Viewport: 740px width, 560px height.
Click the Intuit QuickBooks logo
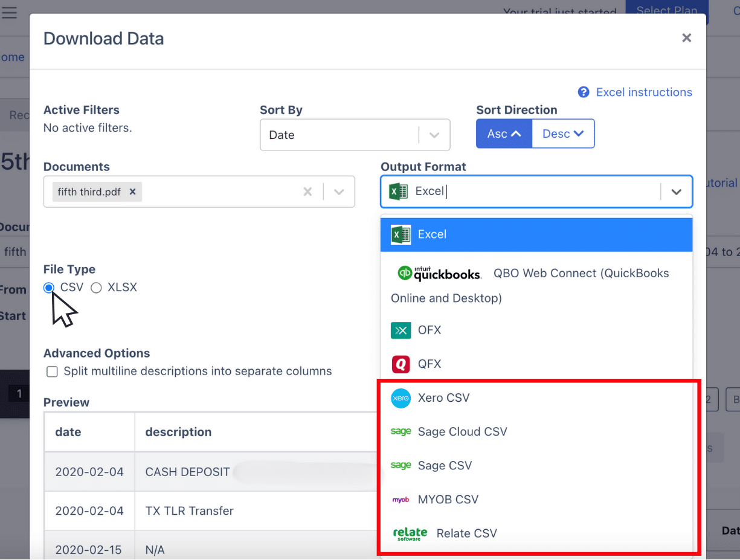[x=439, y=273]
